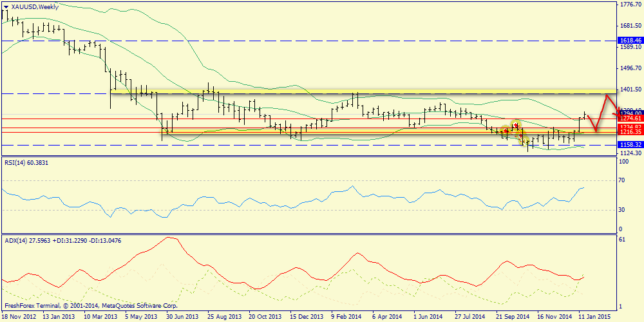Click the 18 Nov 2012 date label
Screen dimensions: 644x322
pos(19,317)
